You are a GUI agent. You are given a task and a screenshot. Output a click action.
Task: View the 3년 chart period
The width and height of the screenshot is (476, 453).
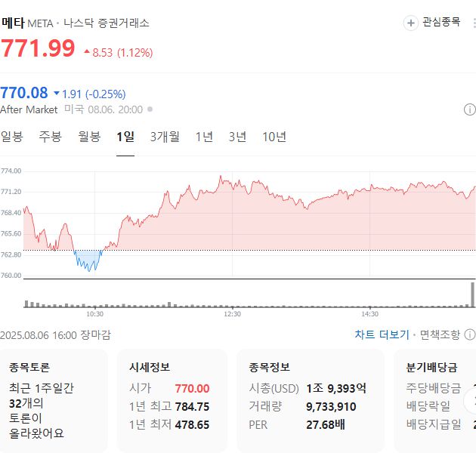237,137
